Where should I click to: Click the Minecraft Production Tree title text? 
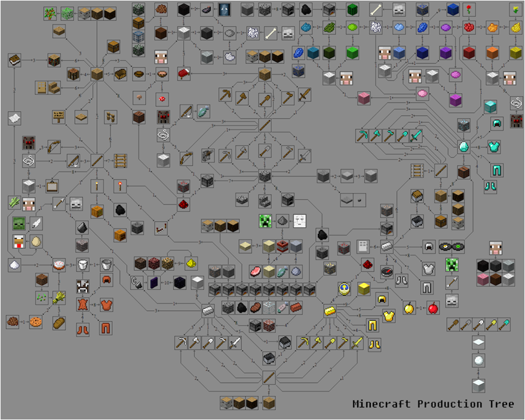pos(433,404)
